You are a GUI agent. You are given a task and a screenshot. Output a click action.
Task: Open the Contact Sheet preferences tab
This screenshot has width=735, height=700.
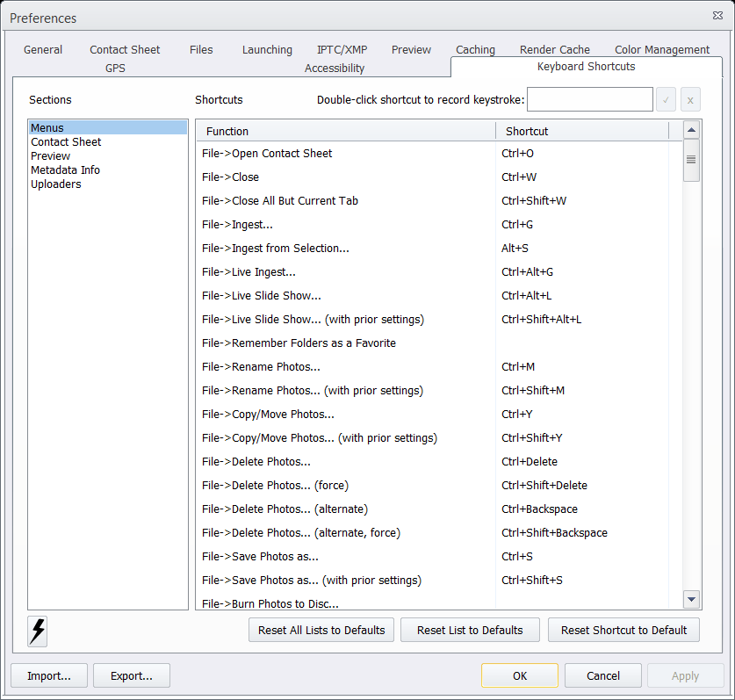[125, 50]
